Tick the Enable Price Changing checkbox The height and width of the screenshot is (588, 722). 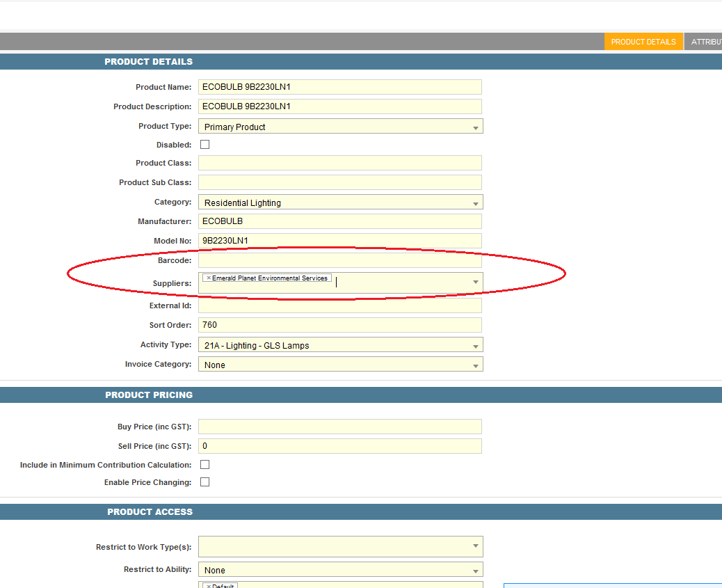[x=204, y=482]
